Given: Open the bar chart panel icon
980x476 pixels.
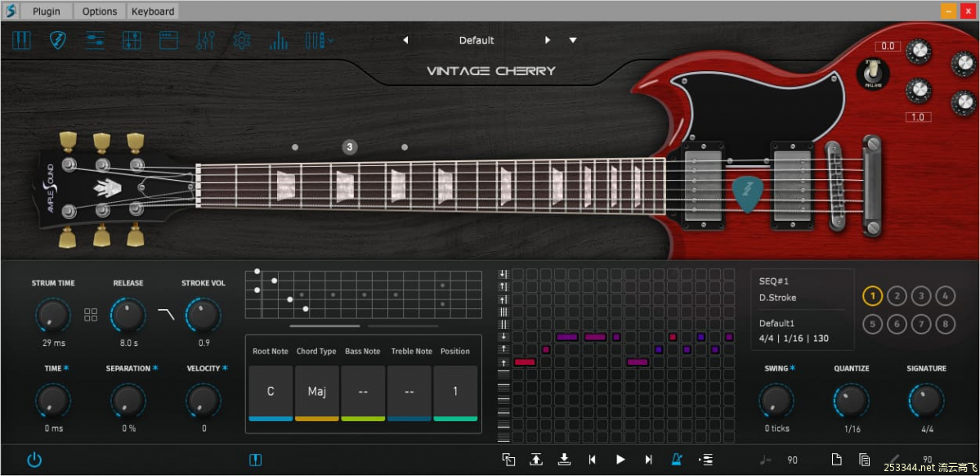Looking at the screenshot, I should (279, 41).
